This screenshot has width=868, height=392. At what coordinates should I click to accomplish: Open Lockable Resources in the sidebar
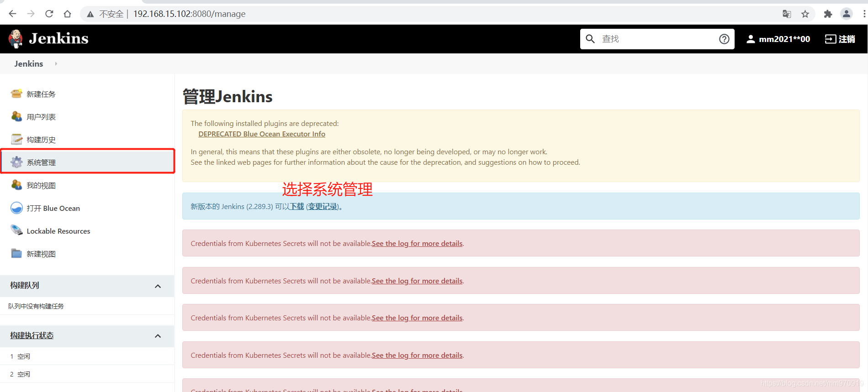coord(58,231)
